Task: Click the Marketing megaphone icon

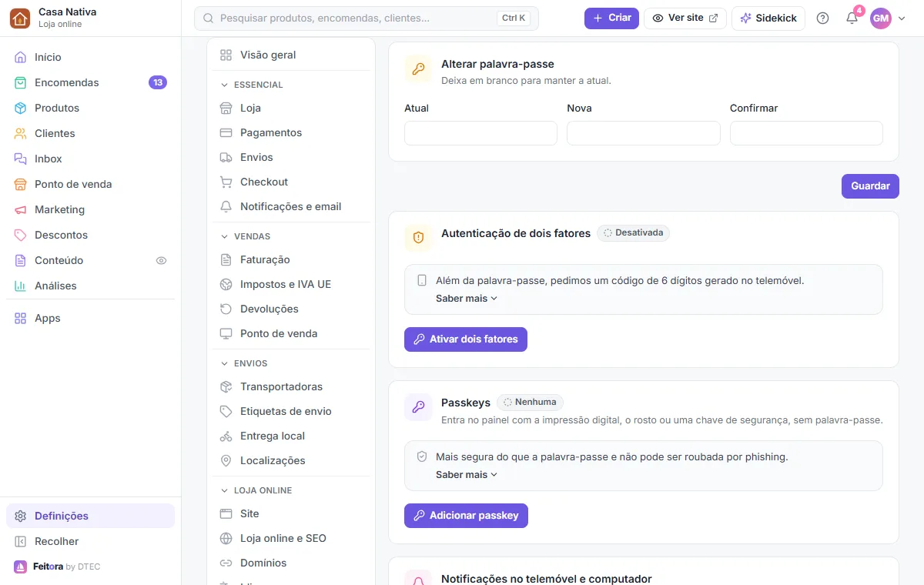Action: click(x=20, y=209)
